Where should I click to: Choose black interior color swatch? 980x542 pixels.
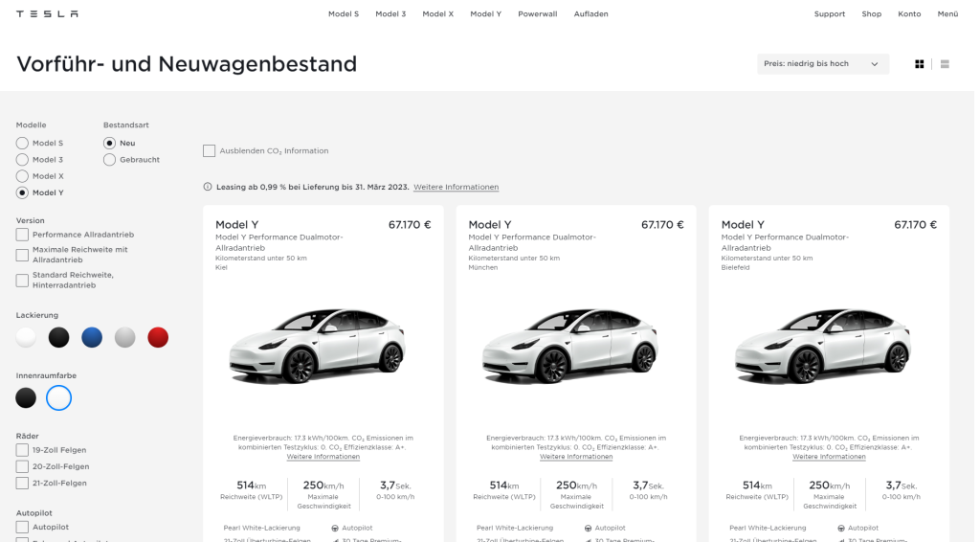[x=26, y=398]
